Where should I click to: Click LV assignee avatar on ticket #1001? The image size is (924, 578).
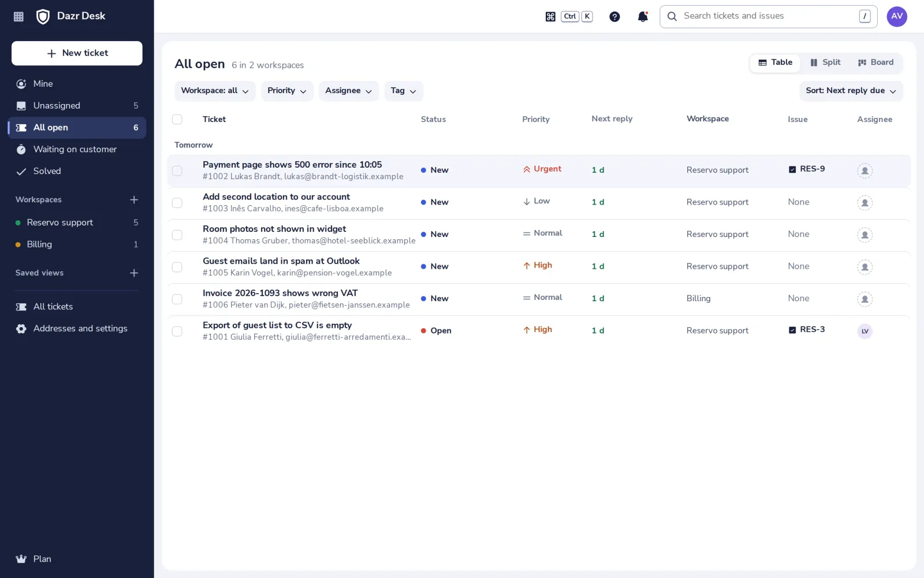(865, 331)
